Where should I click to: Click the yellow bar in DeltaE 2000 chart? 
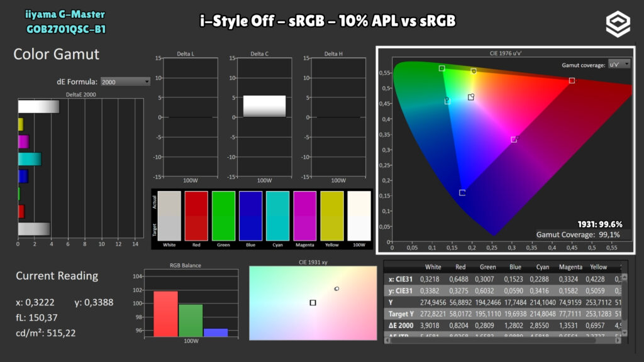(x=21, y=124)
